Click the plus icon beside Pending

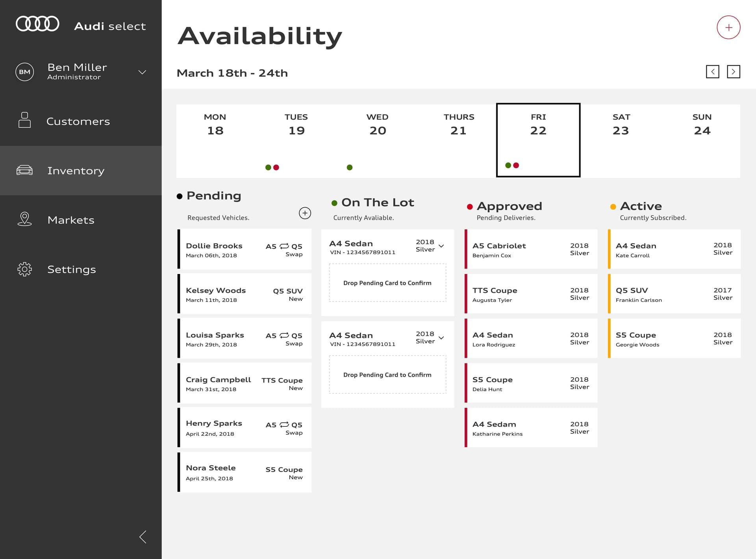[305, 213]
